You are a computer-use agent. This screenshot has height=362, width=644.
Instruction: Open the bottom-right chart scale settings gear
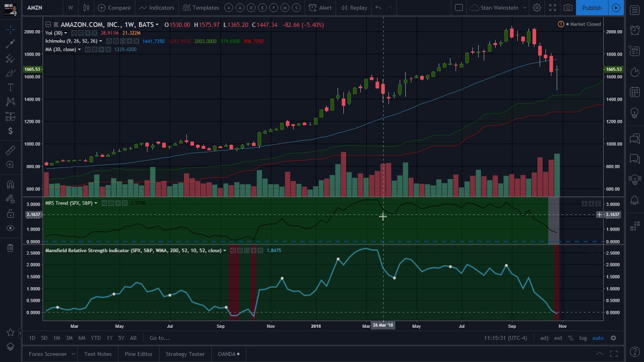(613, 338)
